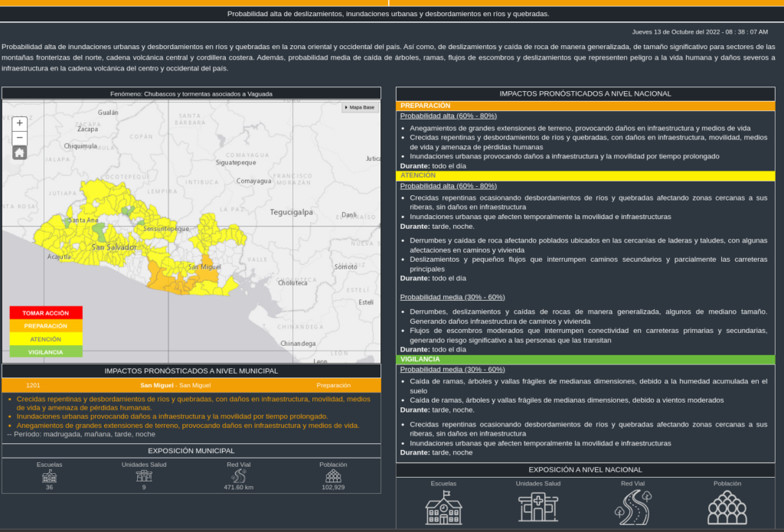Click the 'Somoto' label on the map
Viewport: 784px width, 532px height.
346,267
